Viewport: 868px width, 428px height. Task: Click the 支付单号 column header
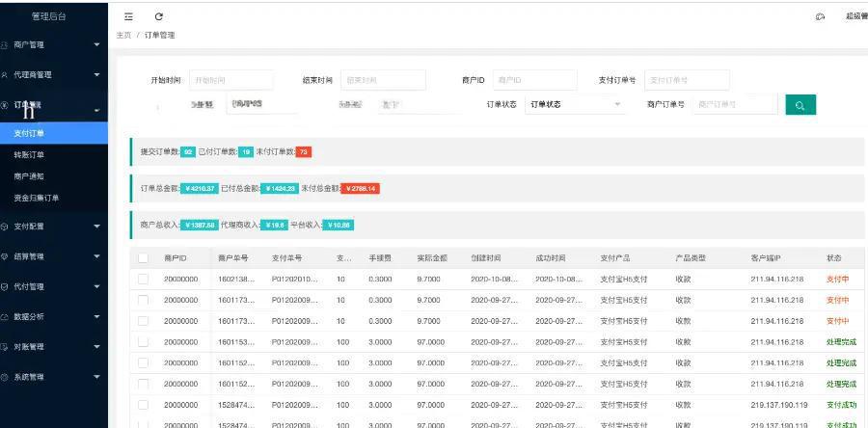coord(286,258)
